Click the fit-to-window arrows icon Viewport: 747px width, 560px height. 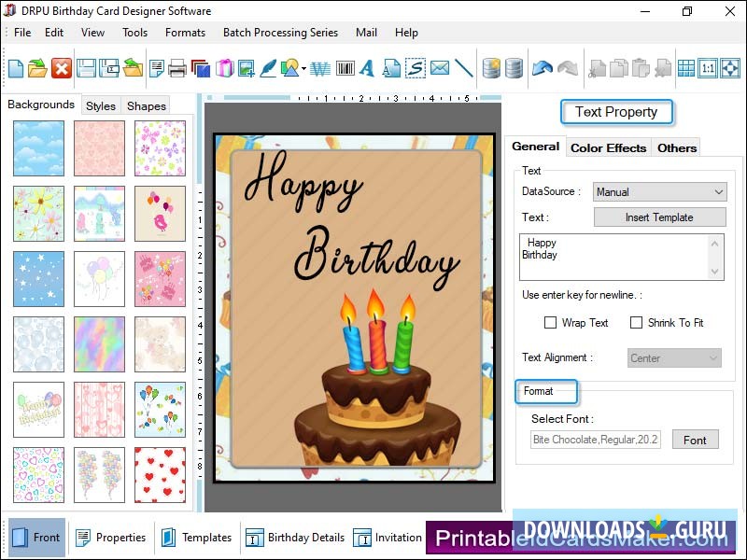coord(730,68)
